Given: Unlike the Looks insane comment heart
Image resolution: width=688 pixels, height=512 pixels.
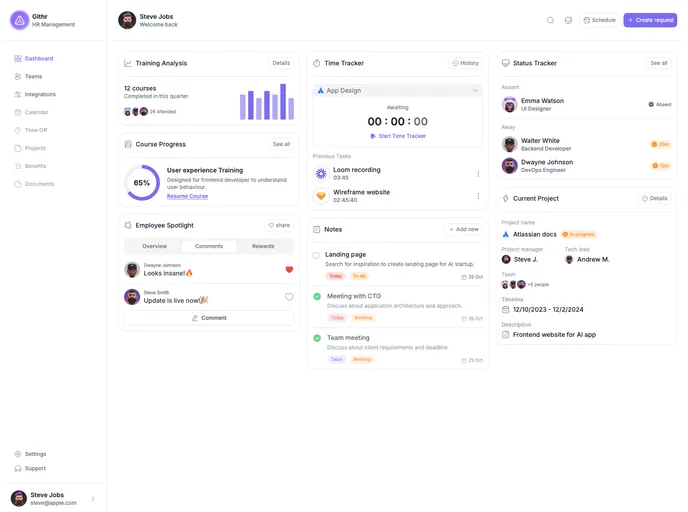Looking at the screenshot, I should 289,269.
